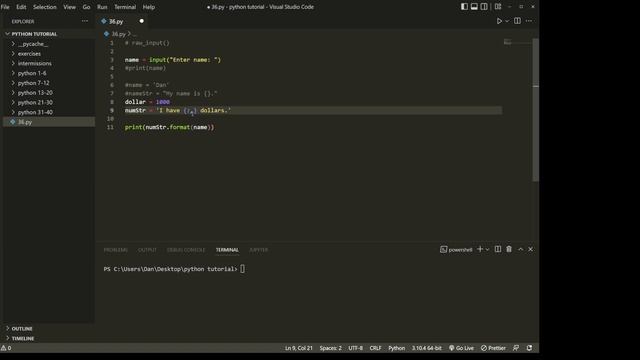Click the dollar value 1000 on line 8
Viewport: 640px width, 360px height.
click(163, 102)
